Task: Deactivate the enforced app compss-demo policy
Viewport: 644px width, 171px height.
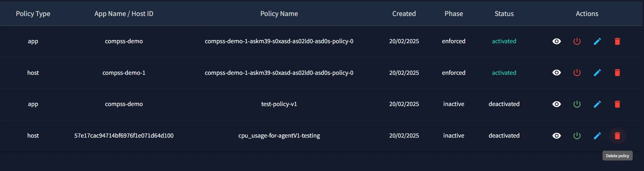Action: pyautogui.click(x=577, y=41)
